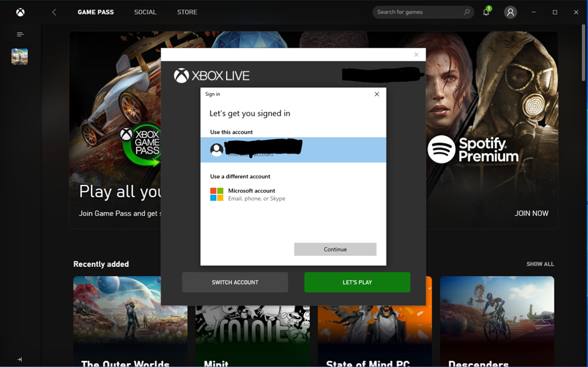The width and height of the screenshot is (588, 367).
Task: Open the STORE tab
Action: click(x=187, y=11)
